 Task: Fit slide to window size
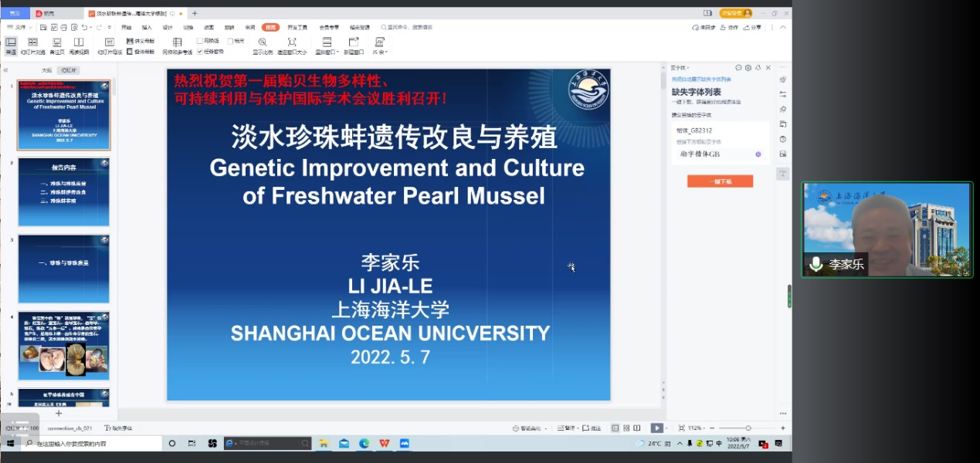tap(292, 46)
